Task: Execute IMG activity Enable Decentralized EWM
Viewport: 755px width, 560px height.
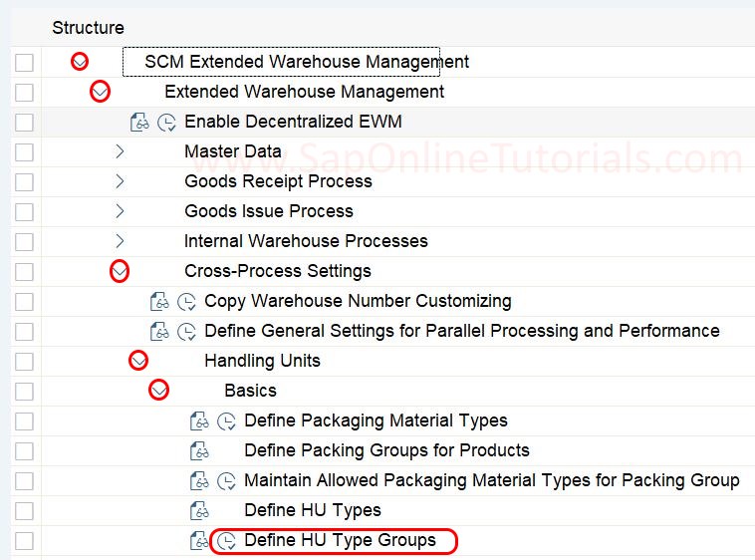Action: pos(166,123)
